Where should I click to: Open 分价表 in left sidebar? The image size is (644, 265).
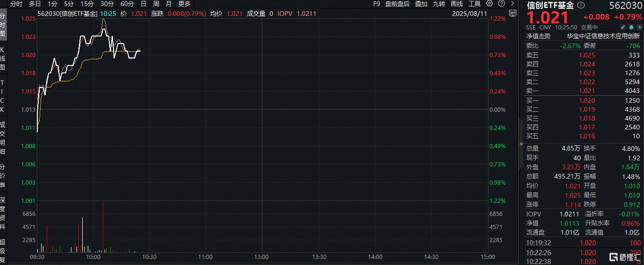point(3,176)
